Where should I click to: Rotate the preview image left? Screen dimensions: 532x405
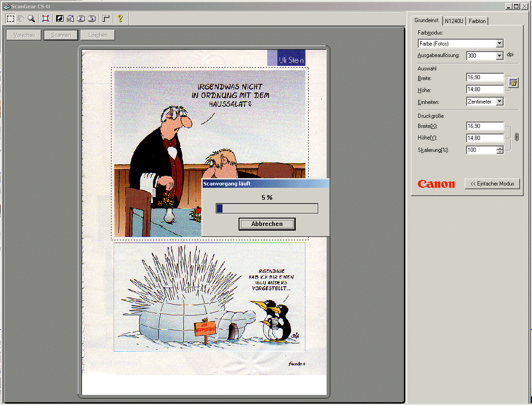[81, 19]
